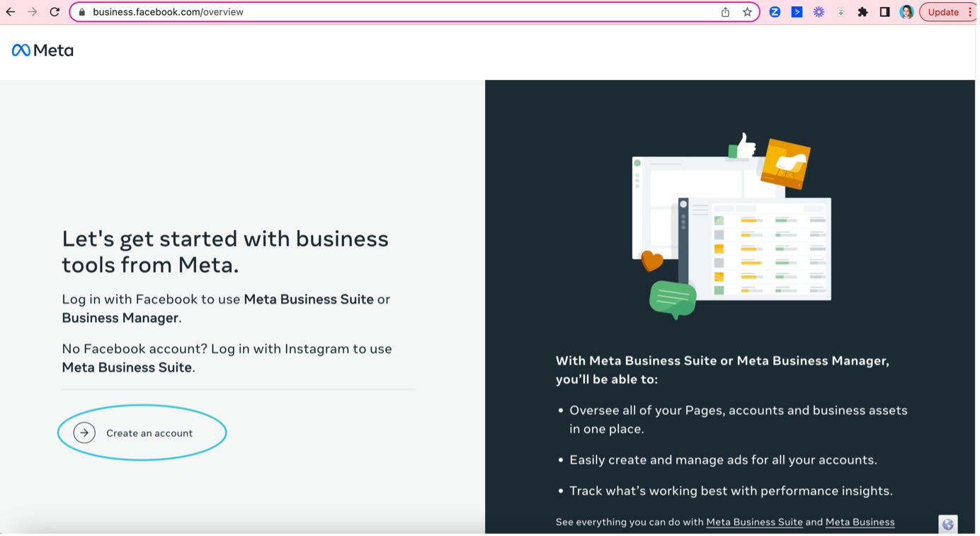The width and height of the screenshot is (980, 536).
Task: Open the blue Z extension icon
Action: coord(775,12)
